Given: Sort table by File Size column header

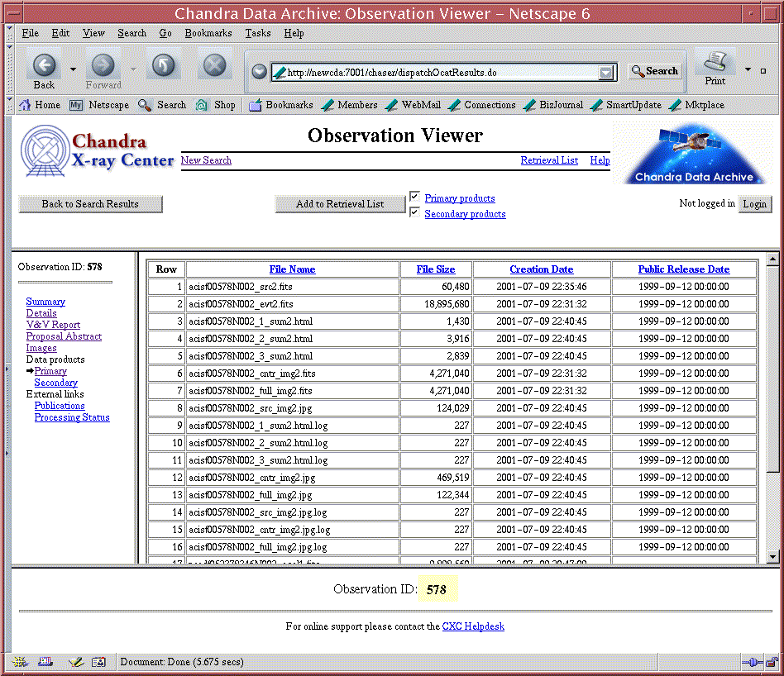Looking at the screenshot, I should click(x=435, y=269).
